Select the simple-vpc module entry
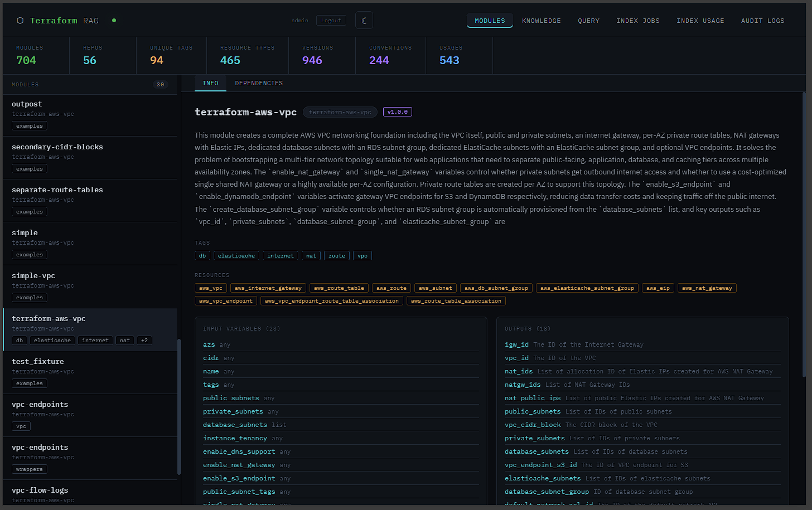The width and height of the screenshot is (812, 510). click(90, 286)
